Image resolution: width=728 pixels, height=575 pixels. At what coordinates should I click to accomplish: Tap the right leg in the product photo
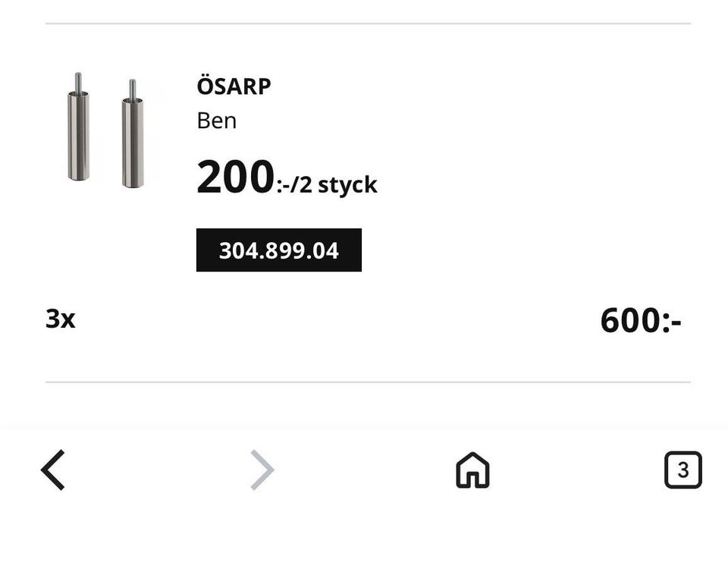click(133, 141)
